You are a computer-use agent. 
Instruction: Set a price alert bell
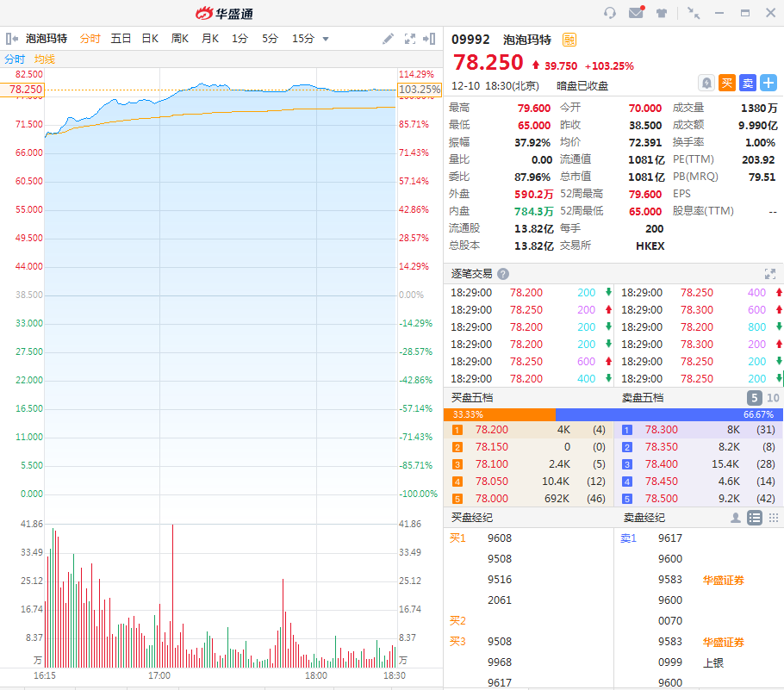coord(706,83)
